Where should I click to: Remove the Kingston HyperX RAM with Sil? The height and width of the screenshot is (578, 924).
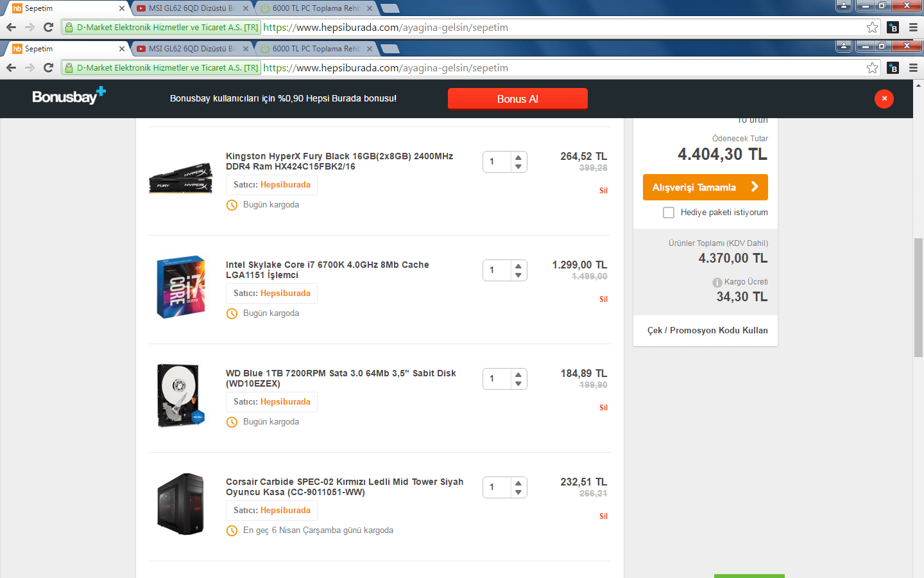603,191
